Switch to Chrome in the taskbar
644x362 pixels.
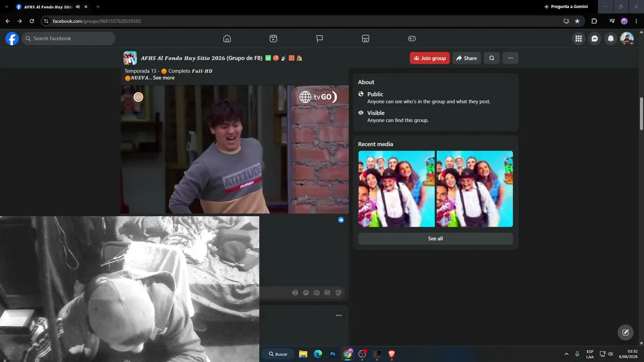pos(348,354)
